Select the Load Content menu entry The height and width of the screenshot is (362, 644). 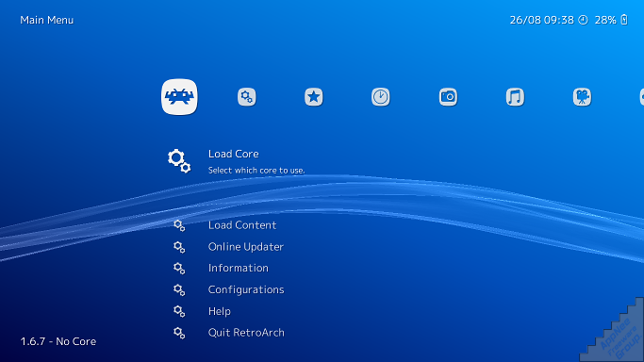242,225
